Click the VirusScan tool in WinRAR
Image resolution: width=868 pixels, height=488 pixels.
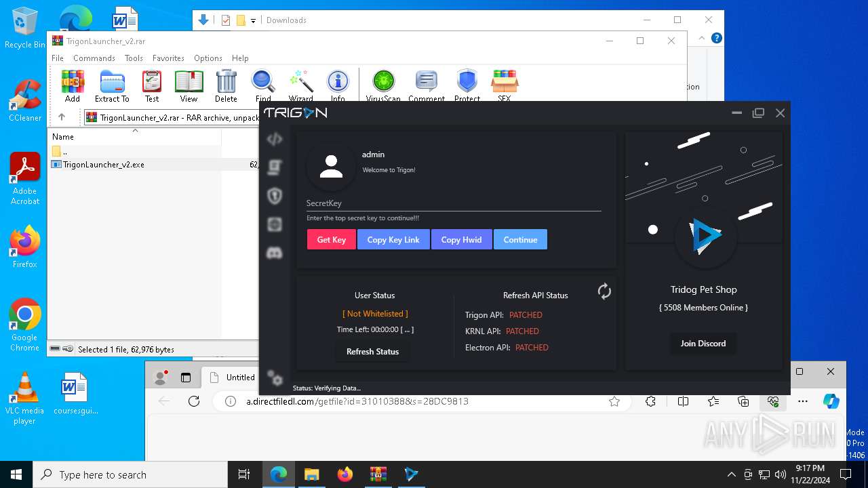click(x=384, y=86)
